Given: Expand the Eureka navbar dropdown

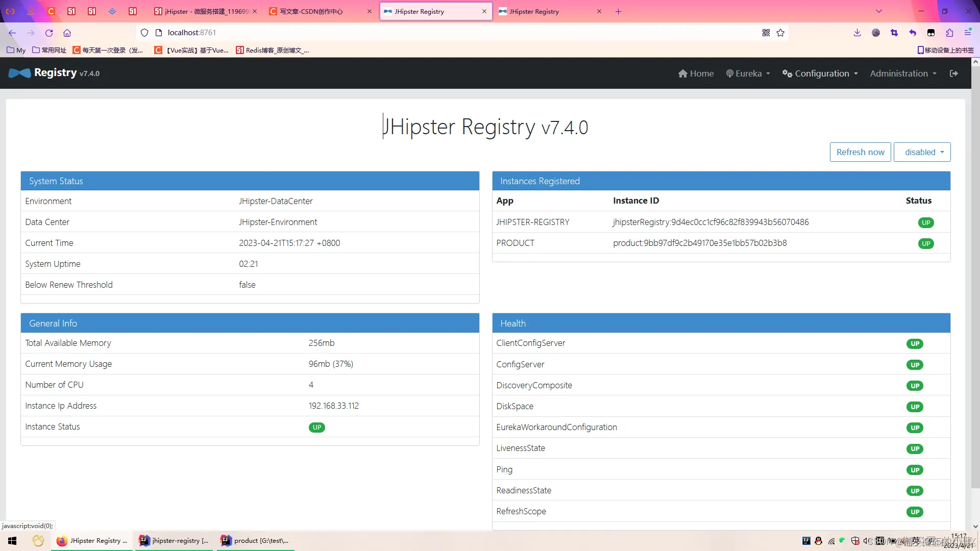Looking at the screenshot, I should [x=748, y=73].
